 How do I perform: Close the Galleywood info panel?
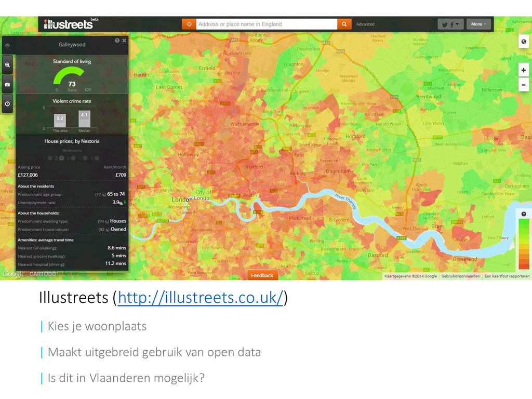[x=124, y=41]
